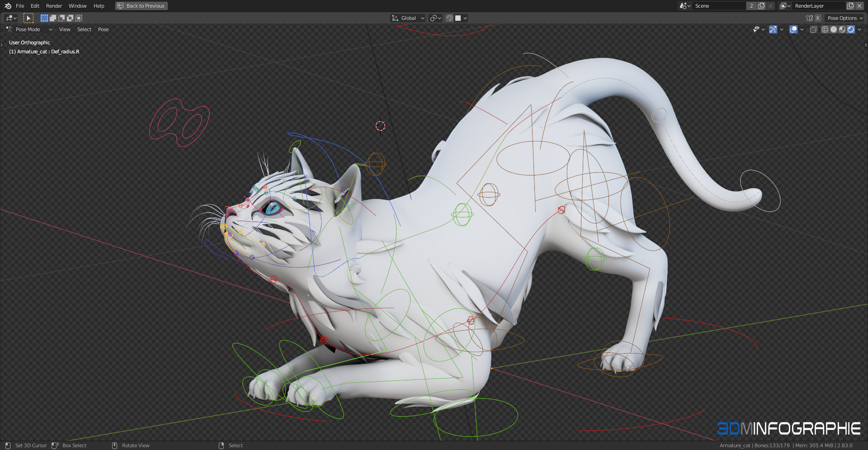Remove the RenderLayer view layer
The height and width of the screenshot is (450, 868).
click(x=859, y=6)
